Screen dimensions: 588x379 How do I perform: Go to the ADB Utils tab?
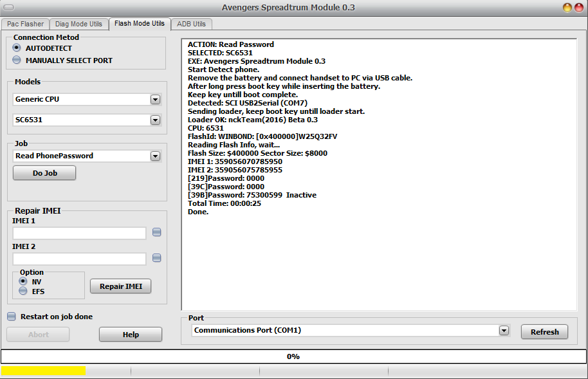(x=191, y=24)
